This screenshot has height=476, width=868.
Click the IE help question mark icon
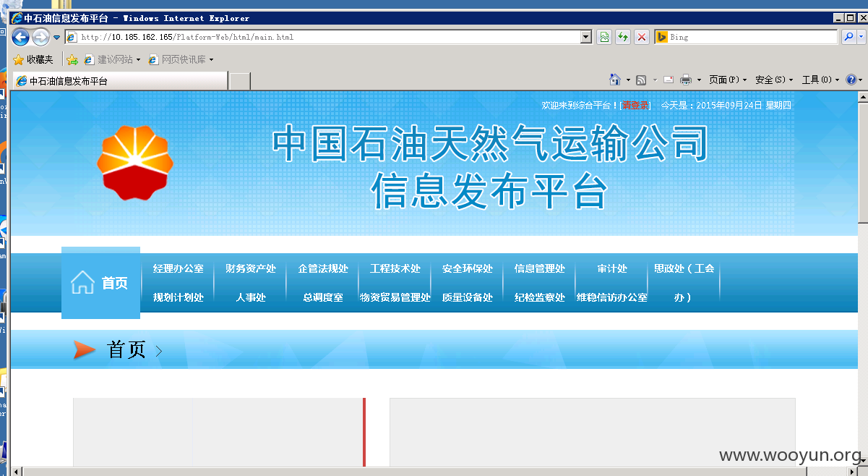[x=851, y=80]
